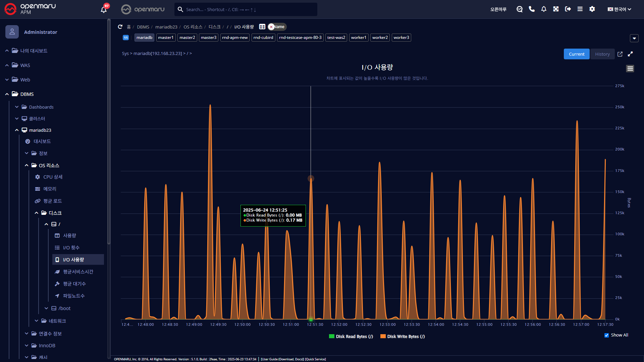Image resolution: width=644 pixels, height=362 pixels.
Task: Toggle the Name switch
Action: tap(277, 27)
